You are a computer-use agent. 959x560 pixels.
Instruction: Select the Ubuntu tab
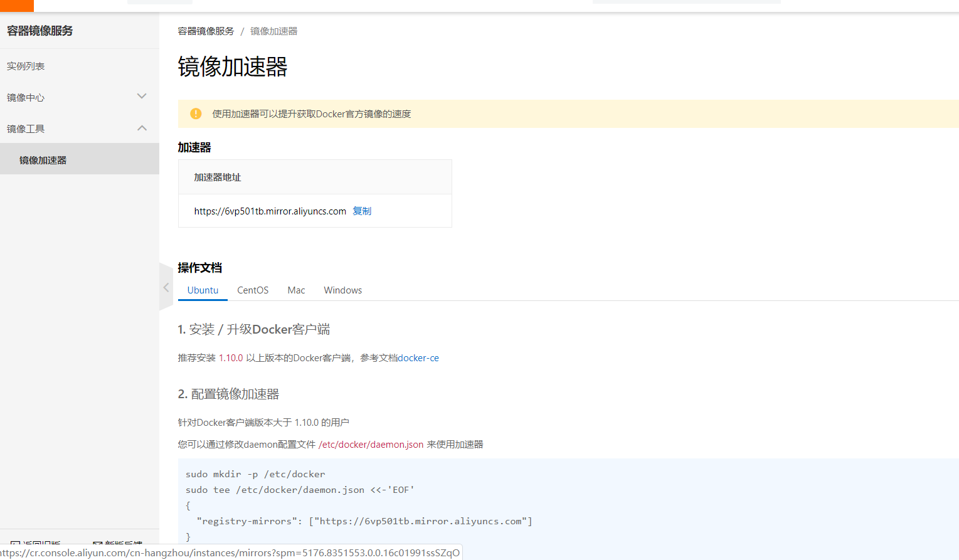tap(202, 290)
